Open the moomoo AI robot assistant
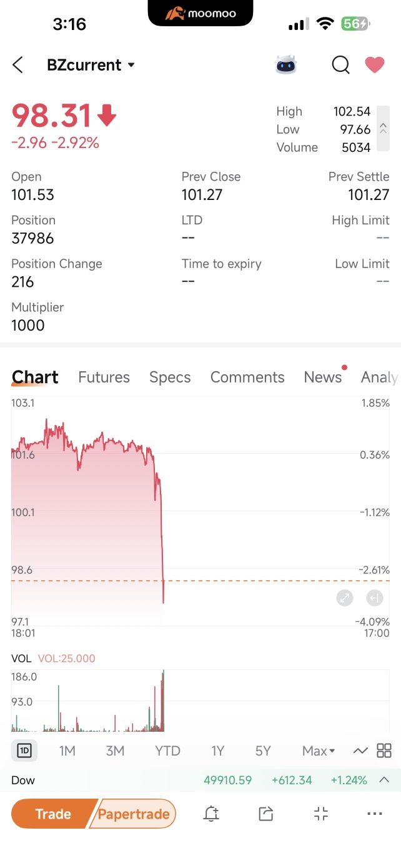Image resolution: width=401 pixels, height=868 pixels. [x=286, y=65]
